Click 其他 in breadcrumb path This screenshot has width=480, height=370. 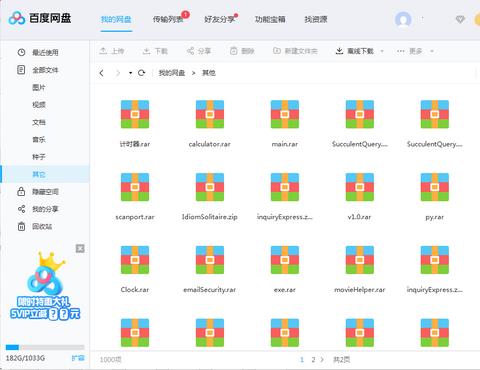pyautogui.click(x=209, y=73)
